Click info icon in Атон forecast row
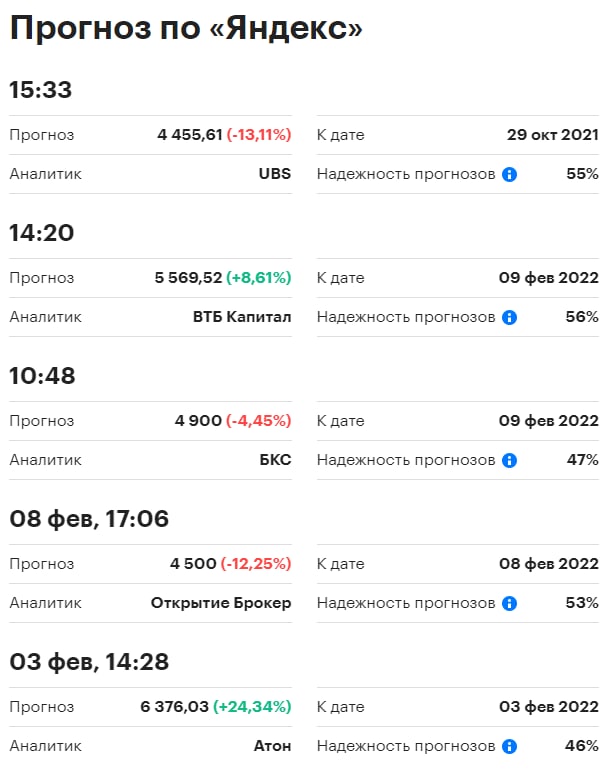 [x=509, y=746]
